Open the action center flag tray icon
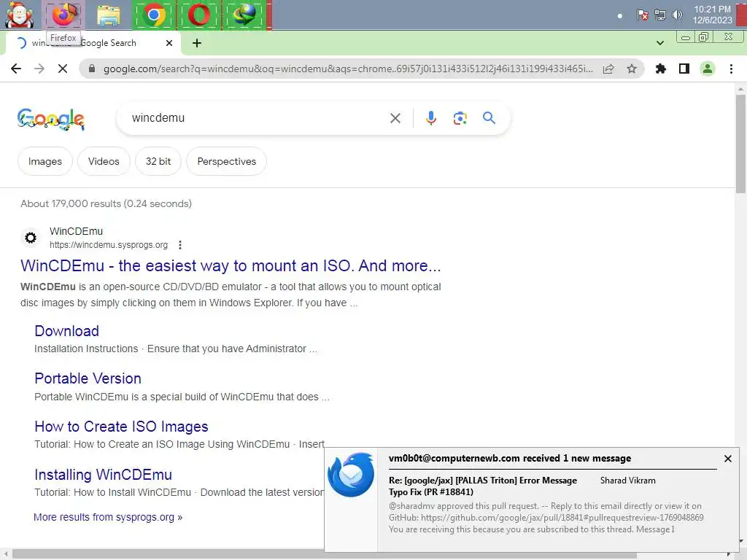Screen dimensions: 747x560 click(642, 15)
